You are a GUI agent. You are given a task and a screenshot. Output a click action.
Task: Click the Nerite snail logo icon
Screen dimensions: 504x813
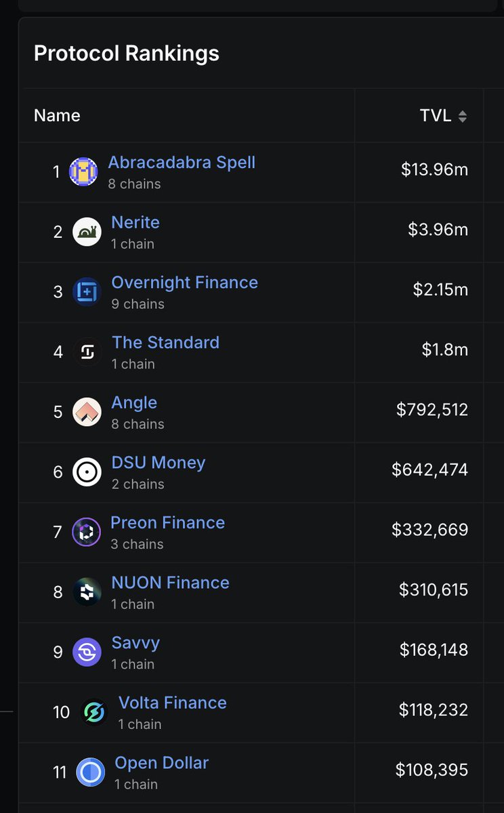click(x=87, y=232)
